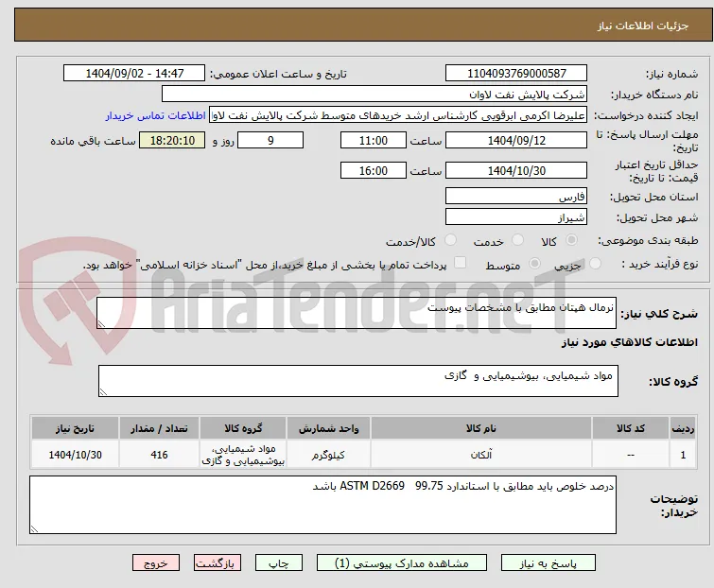Select the کالا/خدمت radio button
Screen dimensions: 714x588
pyautogui.click(x=450, y=240)
